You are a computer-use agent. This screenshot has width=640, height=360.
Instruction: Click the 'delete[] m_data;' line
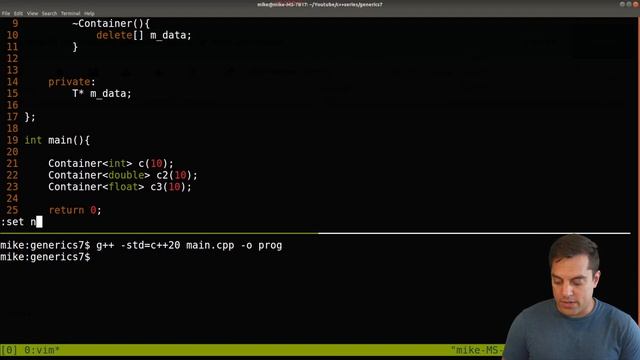[144, 35]
